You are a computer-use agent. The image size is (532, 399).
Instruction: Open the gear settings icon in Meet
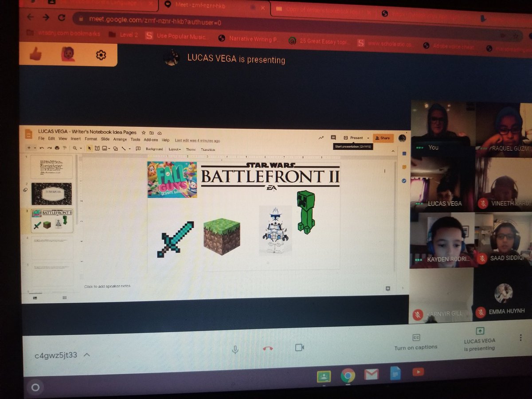tap(101, 55)
